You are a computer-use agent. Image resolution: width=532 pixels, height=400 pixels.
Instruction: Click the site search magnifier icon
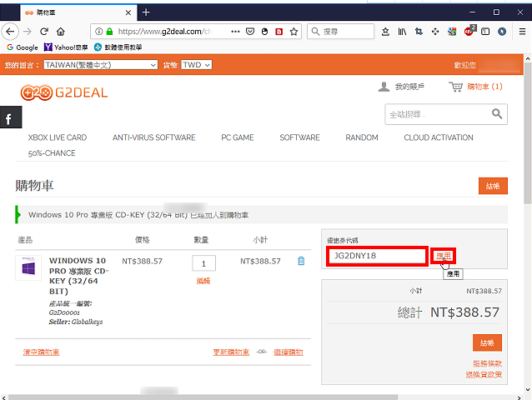coord(497,114)
